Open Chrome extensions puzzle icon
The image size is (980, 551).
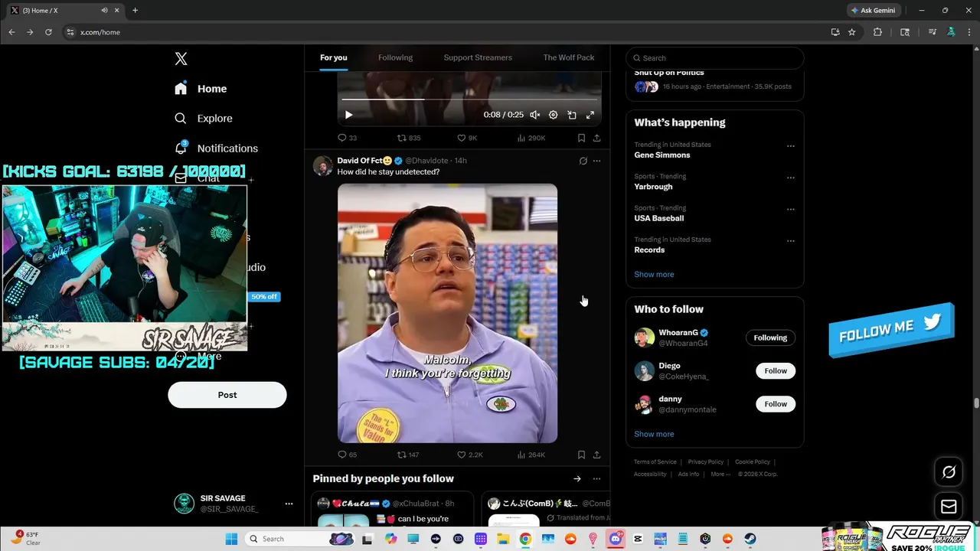[877, 32]
